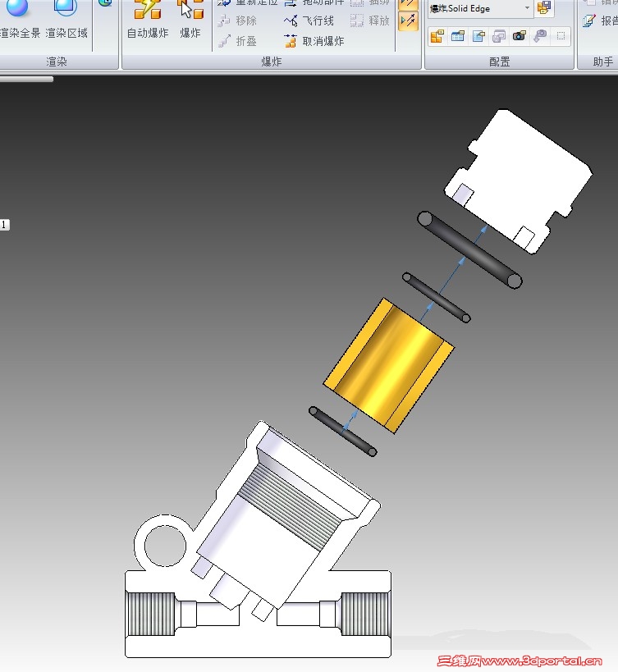The image size is (618, 672).
Task: Click the 飞行线 flow lines command
Action: point(309,21)
